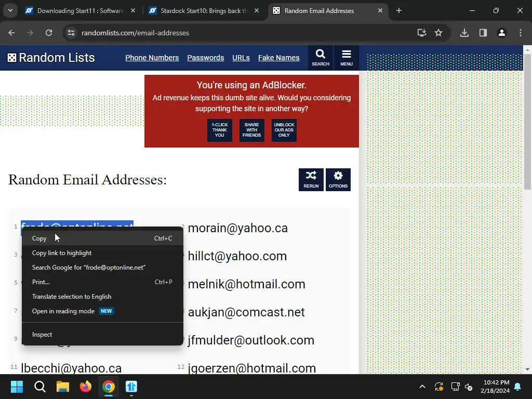Click the install app icon in address bar
The width and height of the screenshot is (532, 399).
[x=421, y=33]
